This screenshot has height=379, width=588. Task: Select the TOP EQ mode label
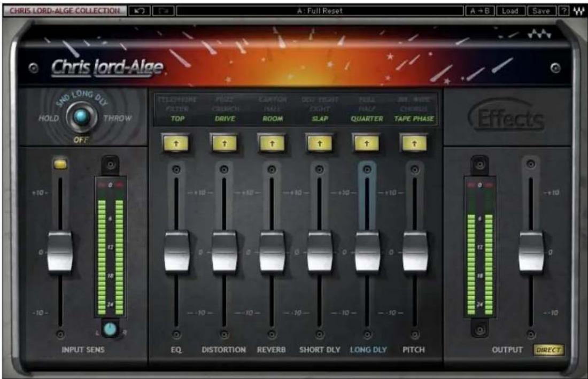coord(177,119)
